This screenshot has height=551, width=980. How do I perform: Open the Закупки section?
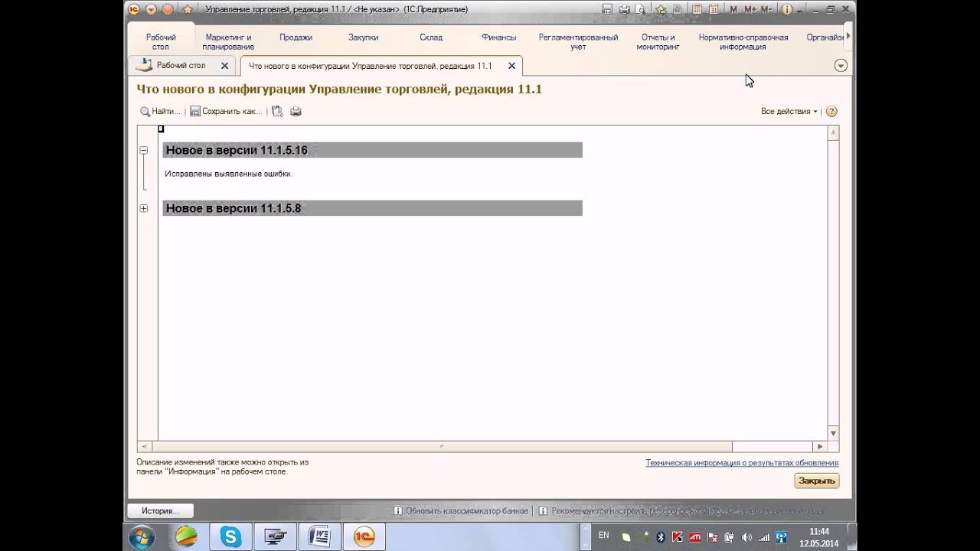point(363,37)
